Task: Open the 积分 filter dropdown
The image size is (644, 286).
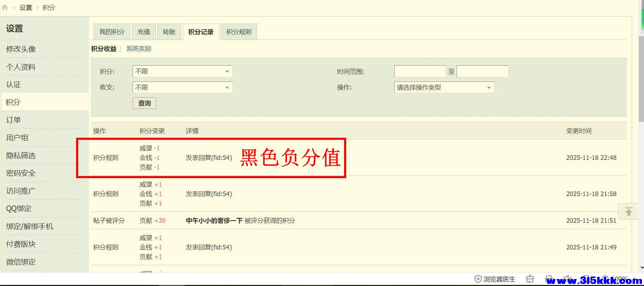Action: 182,71
